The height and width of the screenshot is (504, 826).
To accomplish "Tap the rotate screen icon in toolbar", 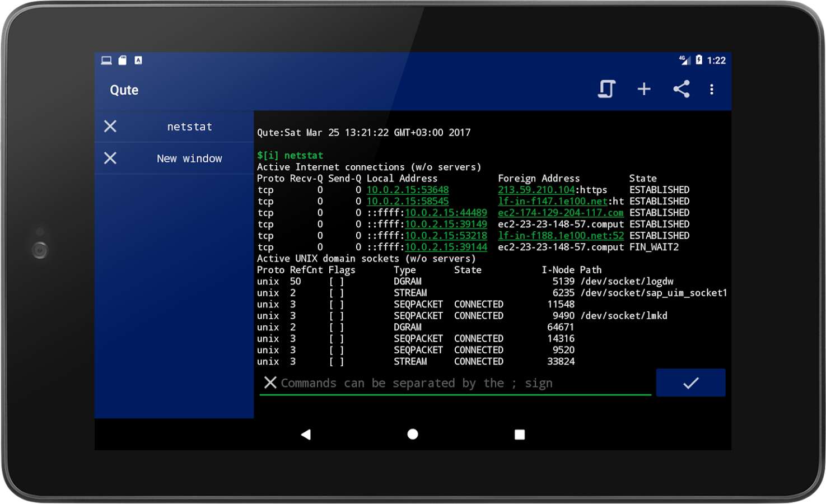I will [x=606, y=89].
